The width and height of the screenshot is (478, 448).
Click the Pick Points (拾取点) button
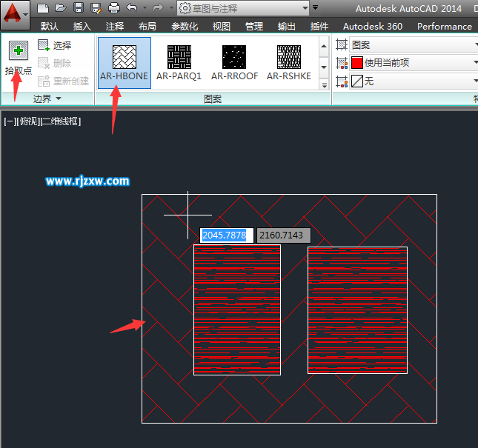pyautogui.click(x=19, y=59)
